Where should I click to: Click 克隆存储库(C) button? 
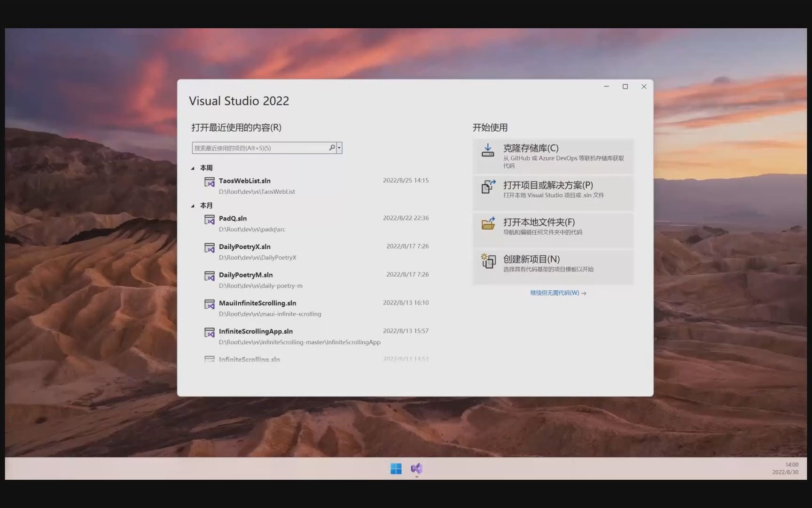tap(553, 156)
